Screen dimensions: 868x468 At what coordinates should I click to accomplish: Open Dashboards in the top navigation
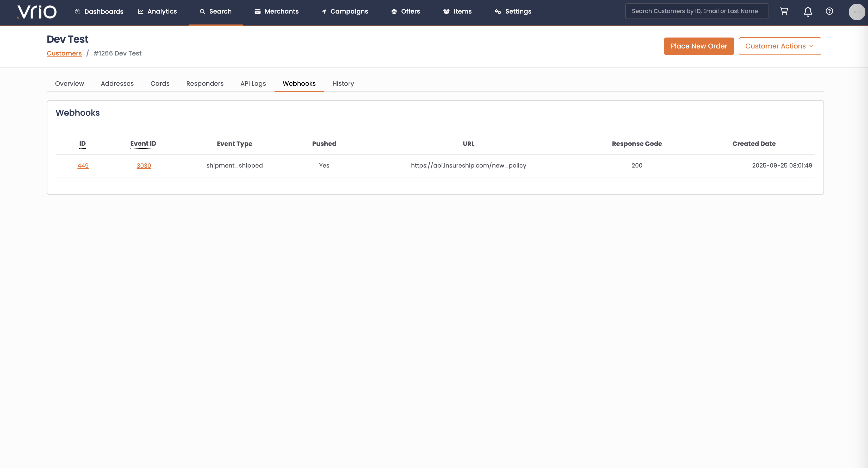99,11
